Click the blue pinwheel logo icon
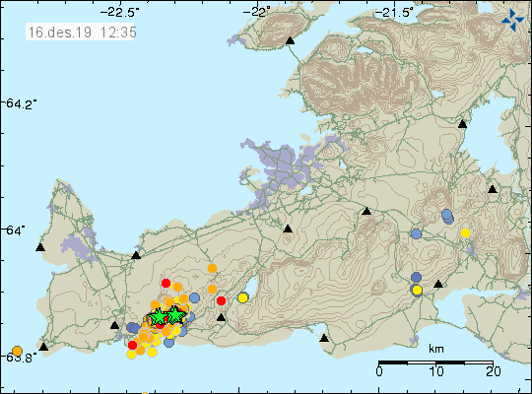The image size is (532, 394). pyautogui.click(x=512, y=21)
